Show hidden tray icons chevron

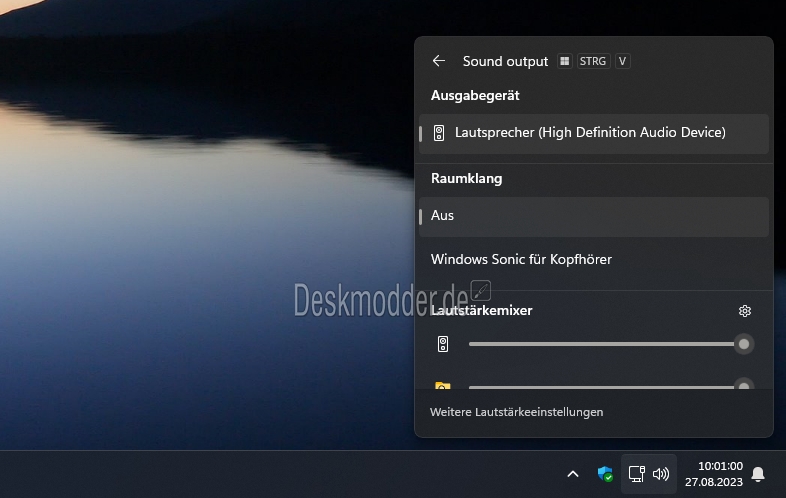tap(573, 474)
